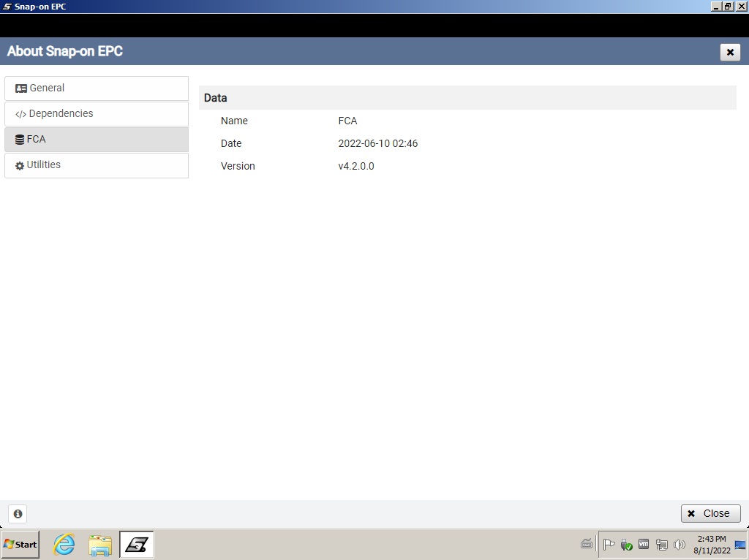Open the clock showing 2:43 PM

tap(712, 545)
